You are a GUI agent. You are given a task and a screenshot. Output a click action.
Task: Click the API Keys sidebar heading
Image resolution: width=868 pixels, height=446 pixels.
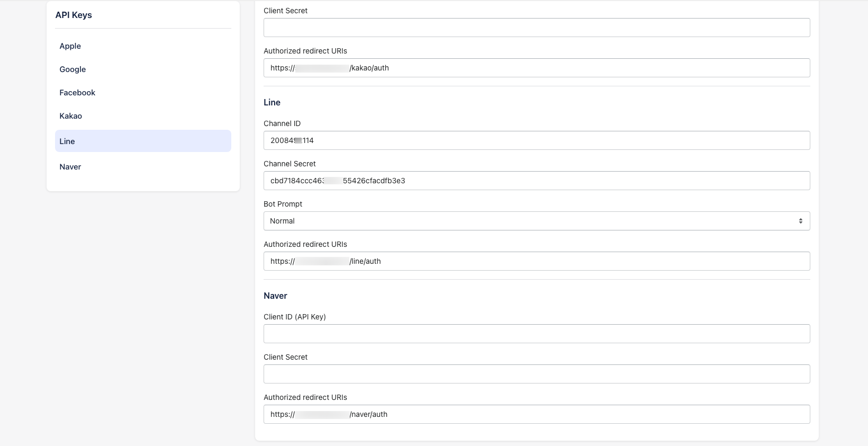[x=74, y=15]
